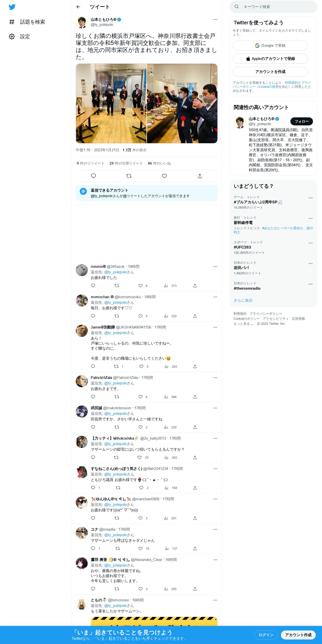Viewport: 322px width, 644px height.
Task: Follow 山本ともひろ with フォロー button
Action: pyautogui.click(x=301, y=121)
